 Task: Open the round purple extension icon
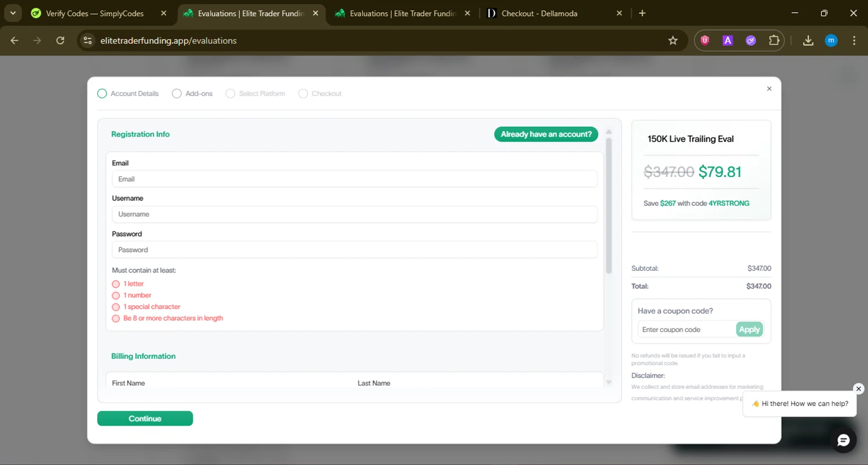point(751,40)
